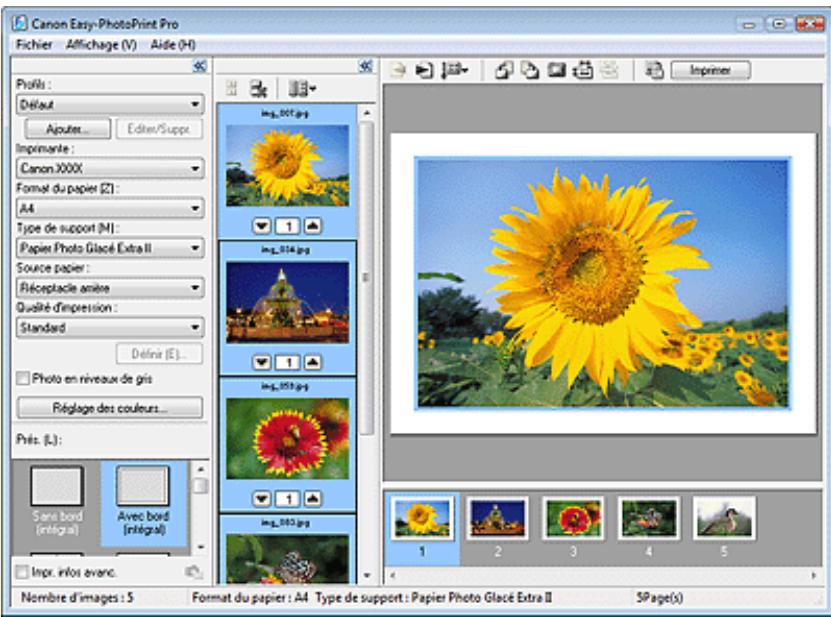Click the greyed-out previous page icon in preview toolbar

[x=398, y=70]
